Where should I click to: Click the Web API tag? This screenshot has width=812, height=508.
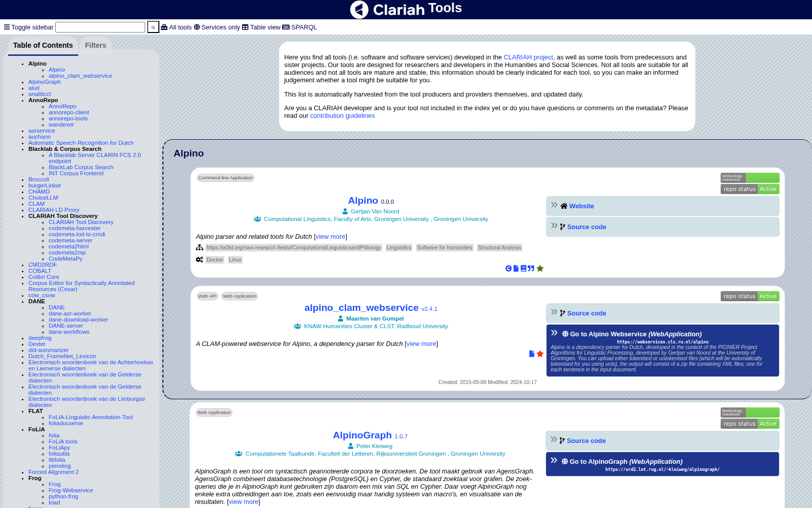(207, 296)
